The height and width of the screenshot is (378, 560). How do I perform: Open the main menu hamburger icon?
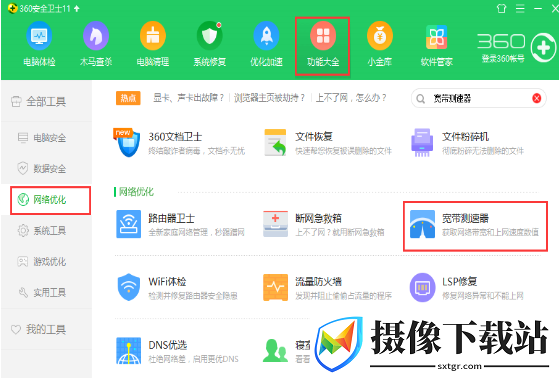pos(520,8)
